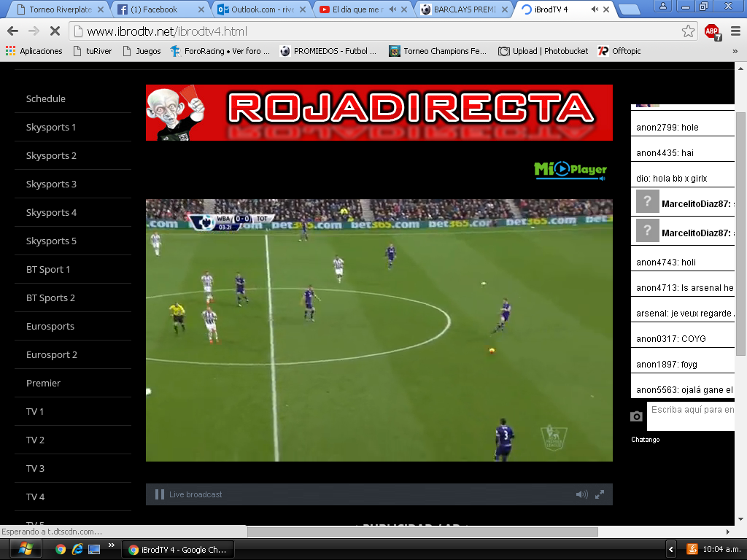Click the ROJADIRECTA banner
747x560 pixels.
tap(379, 112)
